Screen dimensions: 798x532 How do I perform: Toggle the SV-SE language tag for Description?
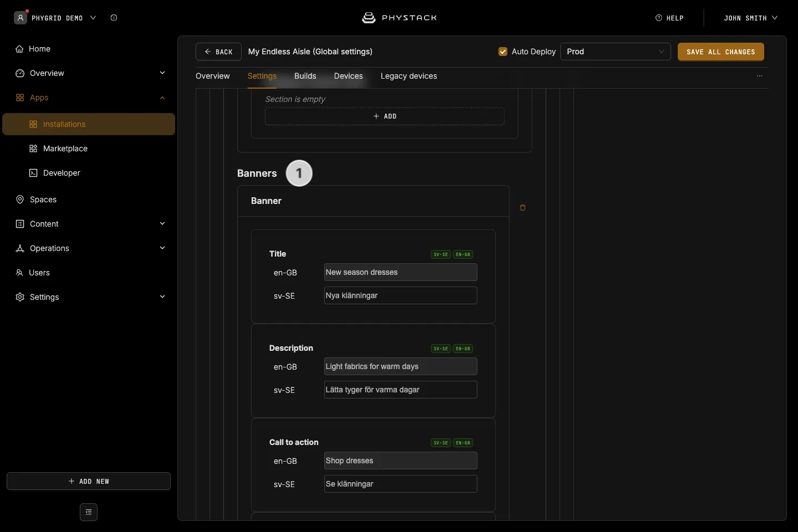[x=441, y=349]
